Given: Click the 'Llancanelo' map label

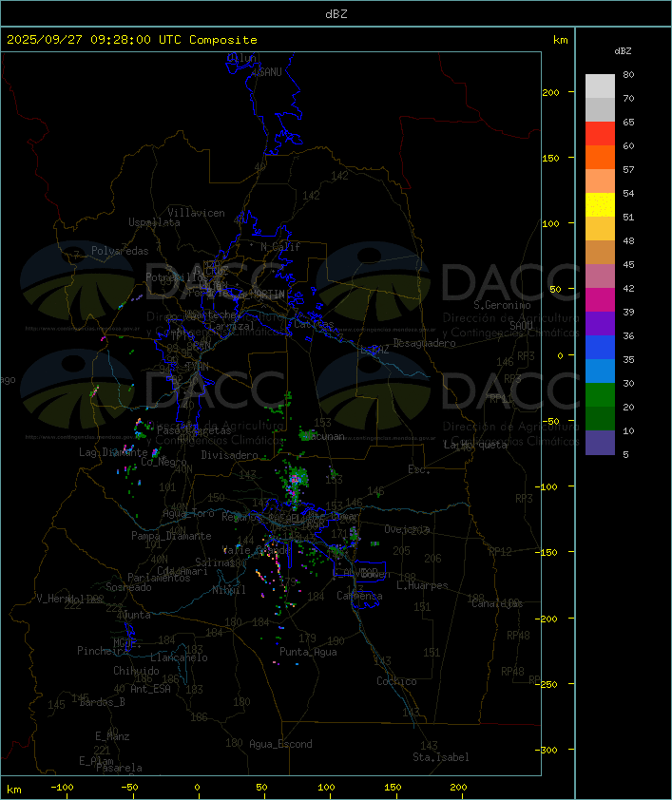Looking at the screenshot, I should click(179, 658).
